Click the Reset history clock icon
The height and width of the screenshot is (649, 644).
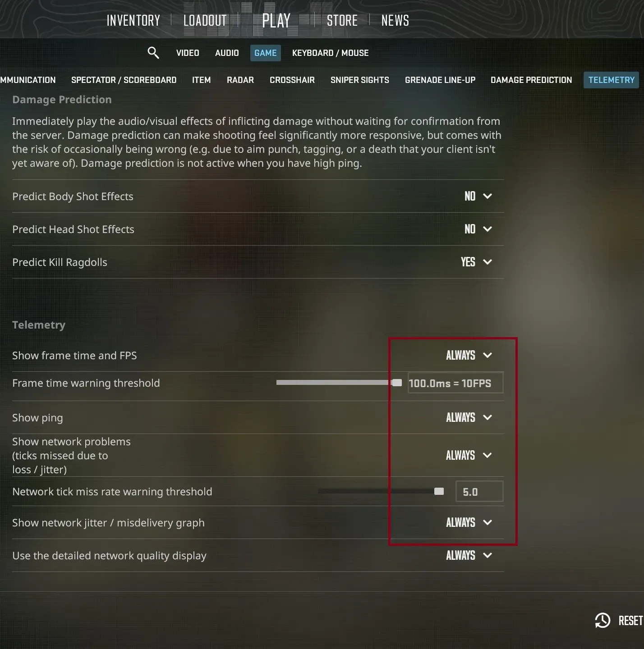(x=603, y=621)
